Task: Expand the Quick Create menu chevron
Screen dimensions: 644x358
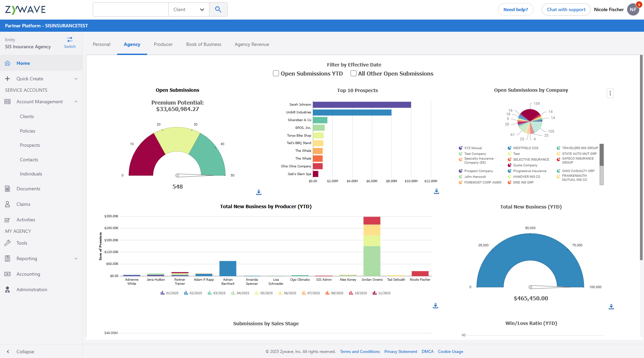Action: click(76, 79)
